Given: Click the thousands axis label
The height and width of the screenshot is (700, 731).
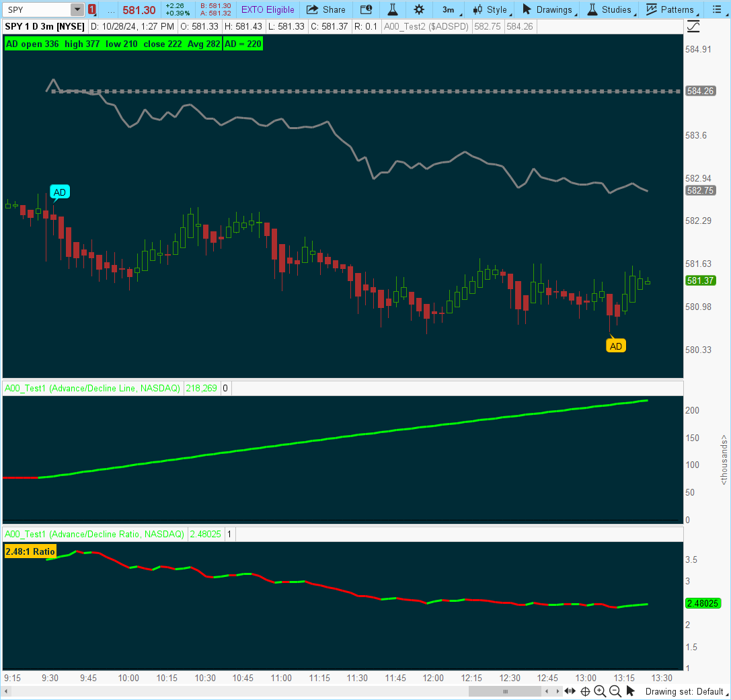Looking at the screenshot, I should (x=724, y=459).
